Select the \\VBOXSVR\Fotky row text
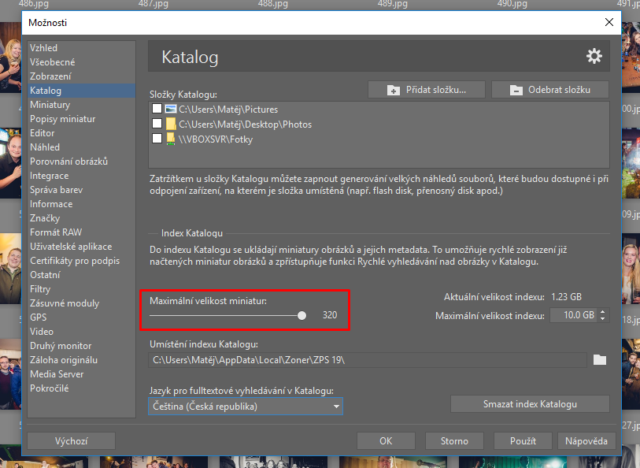The height and width of the screenshot is (468, 640). pos(216,140)
